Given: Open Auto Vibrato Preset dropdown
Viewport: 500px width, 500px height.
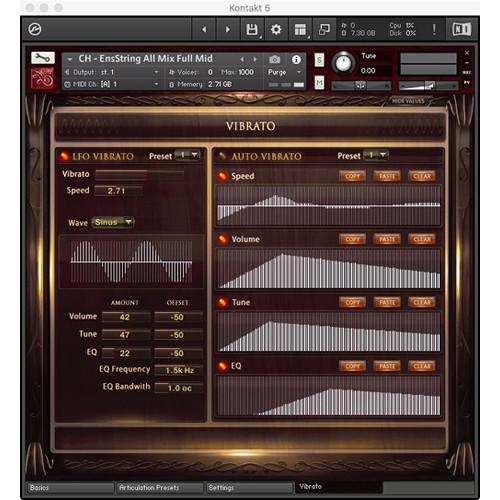Looking at the screenshot, I should pyautogui.click(x=376, y=155).
